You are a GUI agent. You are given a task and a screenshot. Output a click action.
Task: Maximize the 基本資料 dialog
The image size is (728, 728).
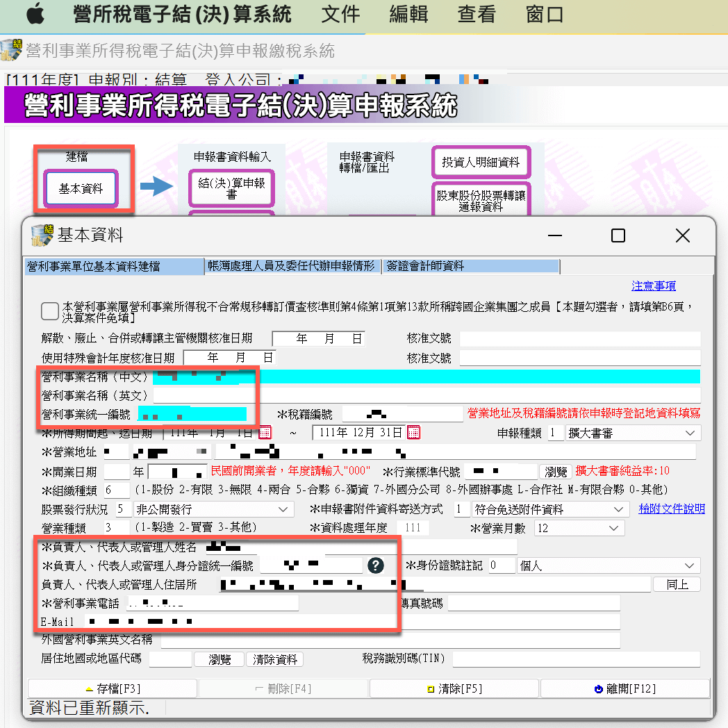pos(618,235)
